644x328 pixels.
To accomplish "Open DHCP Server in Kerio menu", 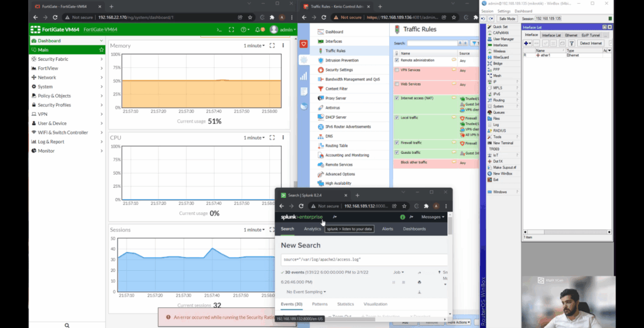I will (x=336, y=117).
